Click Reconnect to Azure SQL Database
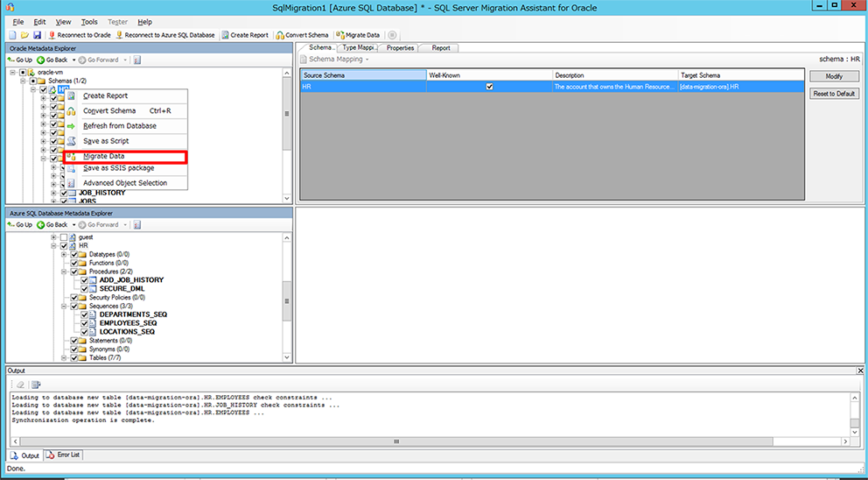This screenshot has width=868, height=480. pos(165,35)
